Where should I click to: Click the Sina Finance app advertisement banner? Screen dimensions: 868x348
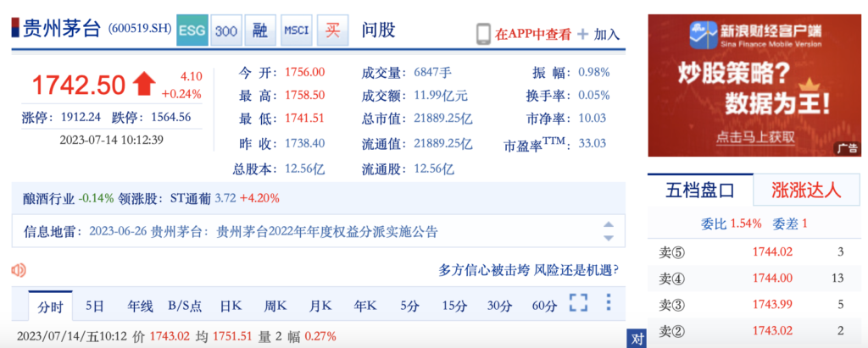click(x=754, y=86)
